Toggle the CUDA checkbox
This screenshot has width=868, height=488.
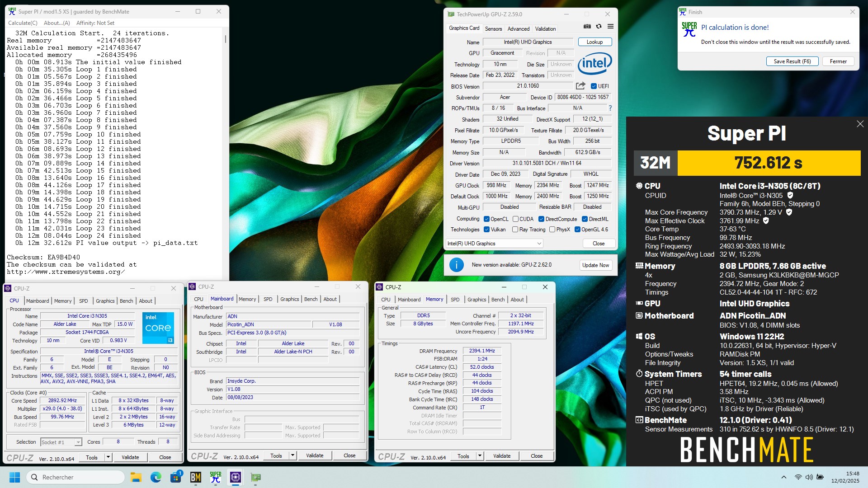point(515,219)
